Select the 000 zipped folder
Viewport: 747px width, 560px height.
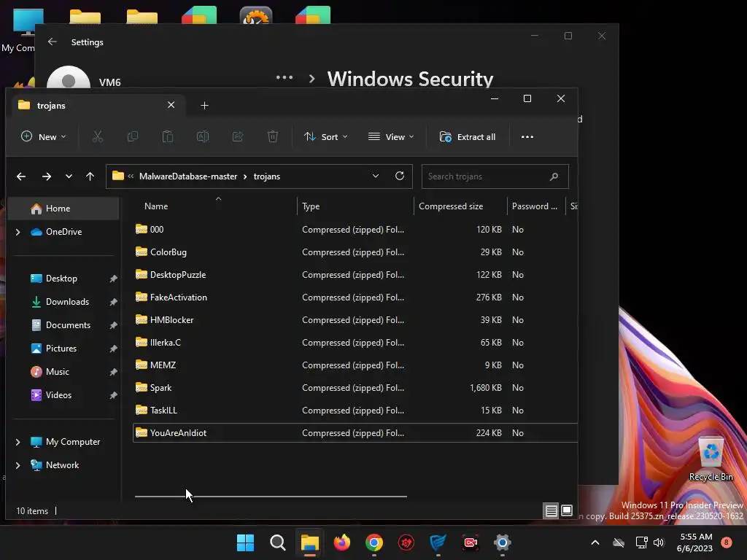tap(355, 230)
